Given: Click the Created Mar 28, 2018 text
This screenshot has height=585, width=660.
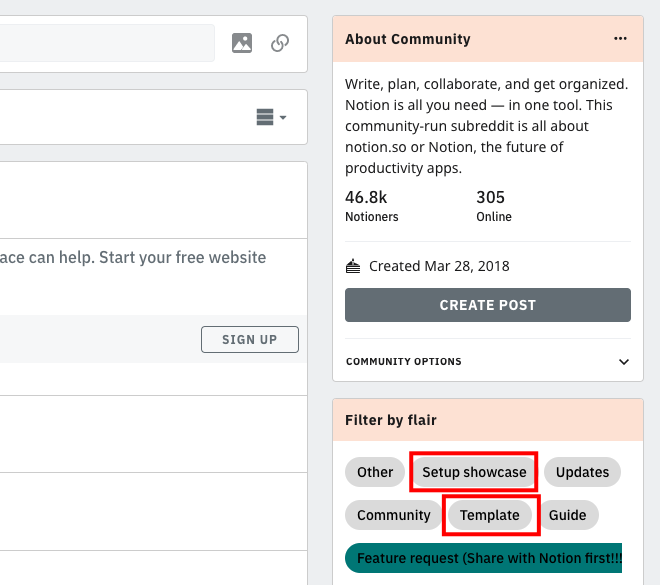Looking at the screenshot, I should click(x=439, y=266).
